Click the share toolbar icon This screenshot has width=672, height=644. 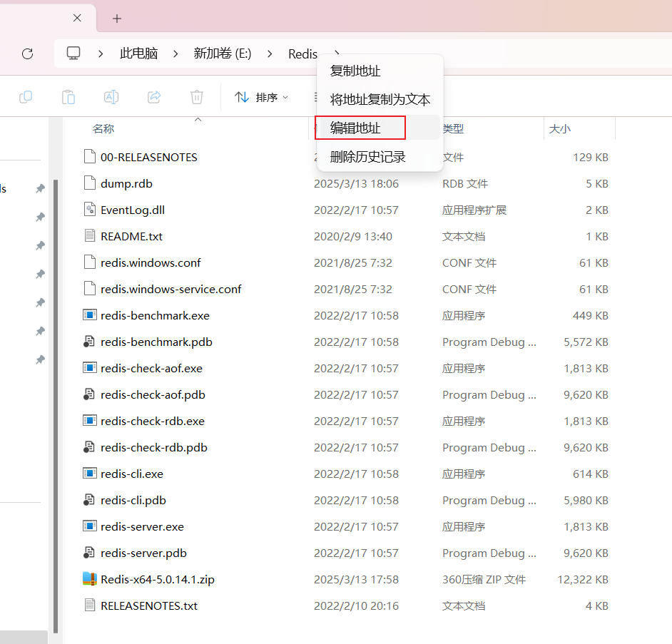click(x=154, y=97)
